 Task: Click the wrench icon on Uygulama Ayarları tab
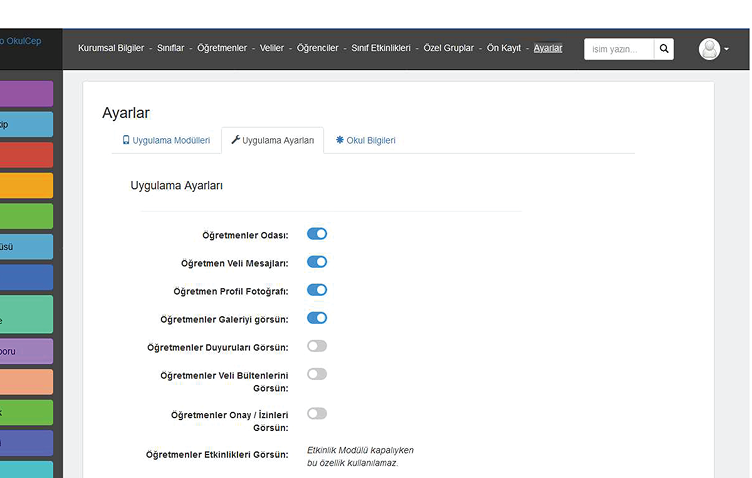[235, 140]
